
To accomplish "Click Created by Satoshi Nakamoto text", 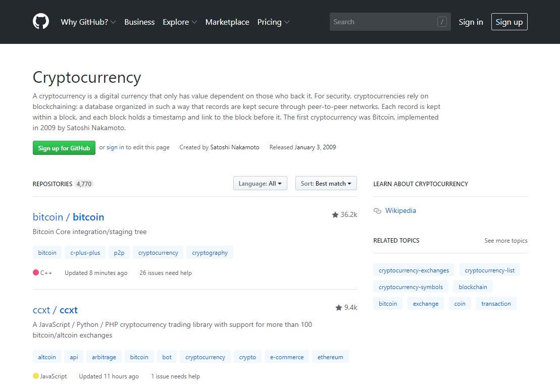I will coord(219,147).
